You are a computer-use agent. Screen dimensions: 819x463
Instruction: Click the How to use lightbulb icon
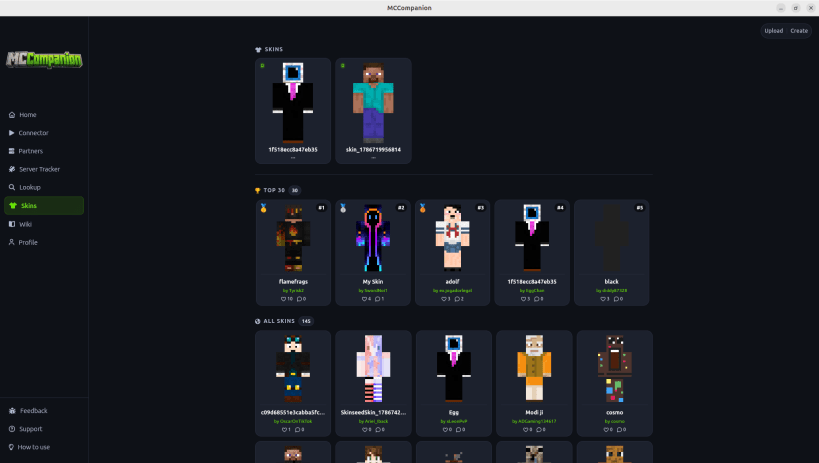(x=11, y=447)
